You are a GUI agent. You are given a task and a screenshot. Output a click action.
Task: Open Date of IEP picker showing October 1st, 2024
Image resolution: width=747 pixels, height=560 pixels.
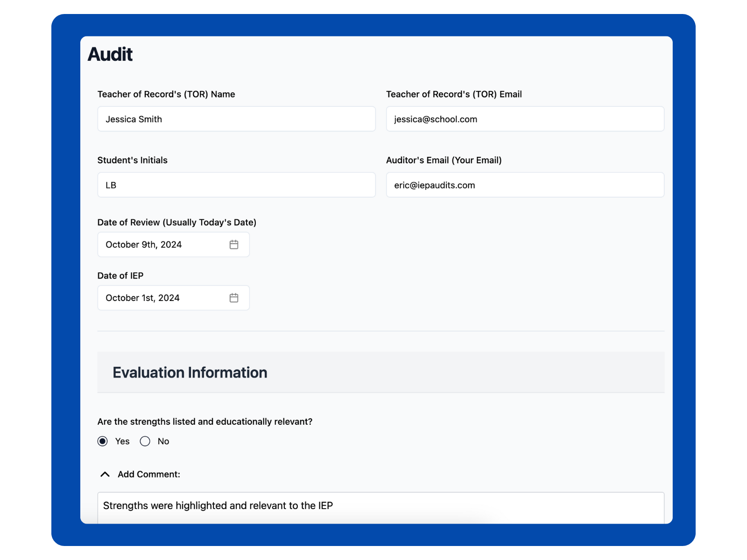pyautogui.click(x=174, y=298)
